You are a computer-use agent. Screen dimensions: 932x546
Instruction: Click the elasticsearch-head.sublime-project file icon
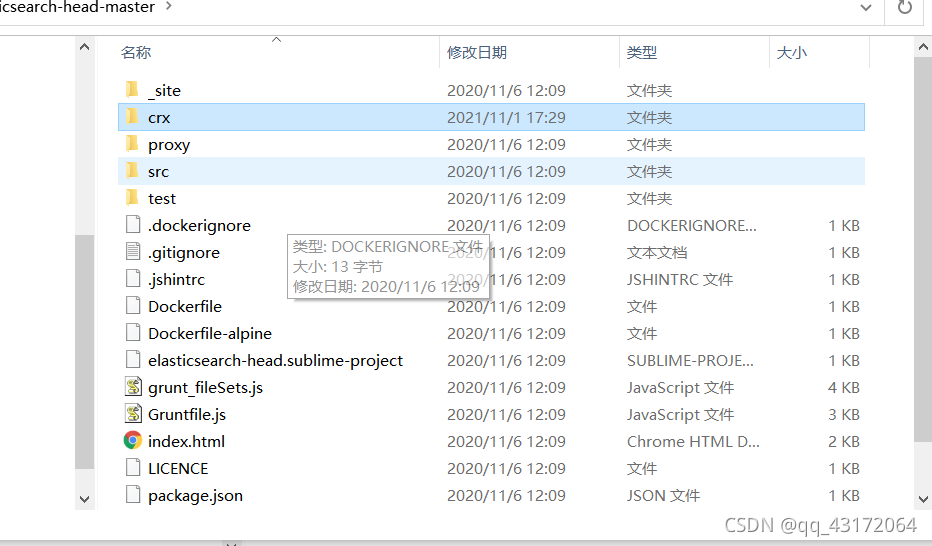(133, 360)
